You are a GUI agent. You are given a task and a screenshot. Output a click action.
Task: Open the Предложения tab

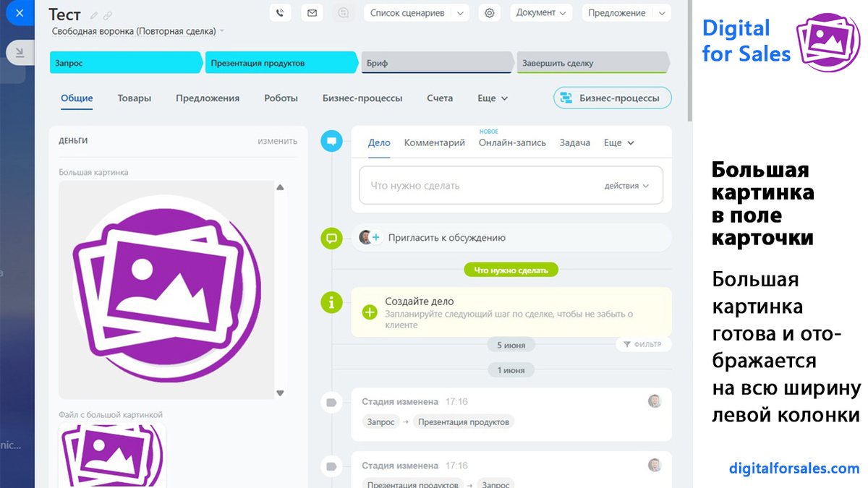[x=208, y=98]
